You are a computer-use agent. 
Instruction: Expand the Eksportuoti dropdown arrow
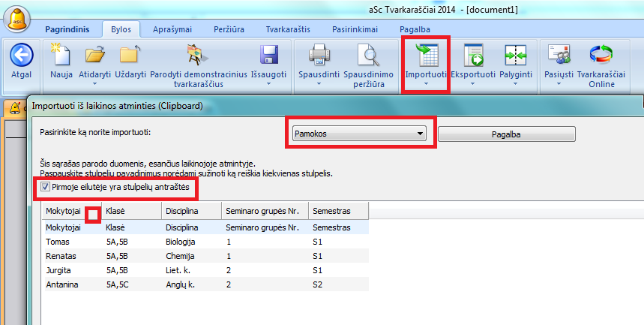(x=473, y=84)
